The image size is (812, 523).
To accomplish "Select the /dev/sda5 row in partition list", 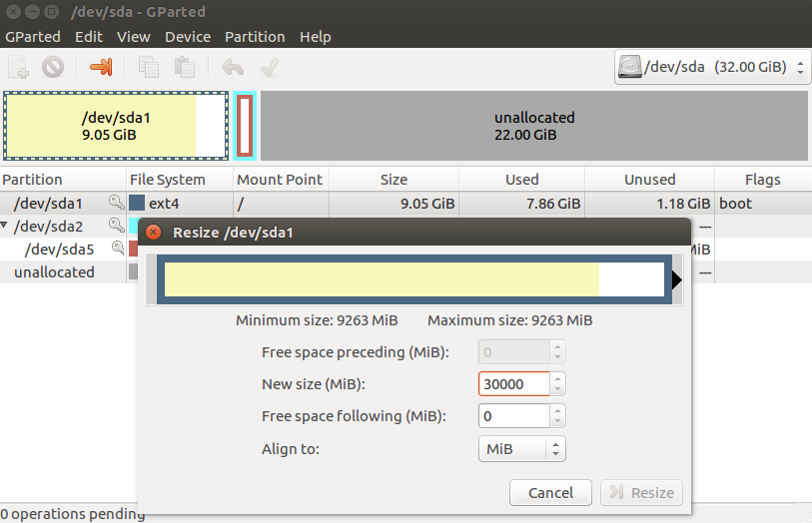I will [68, 249].
